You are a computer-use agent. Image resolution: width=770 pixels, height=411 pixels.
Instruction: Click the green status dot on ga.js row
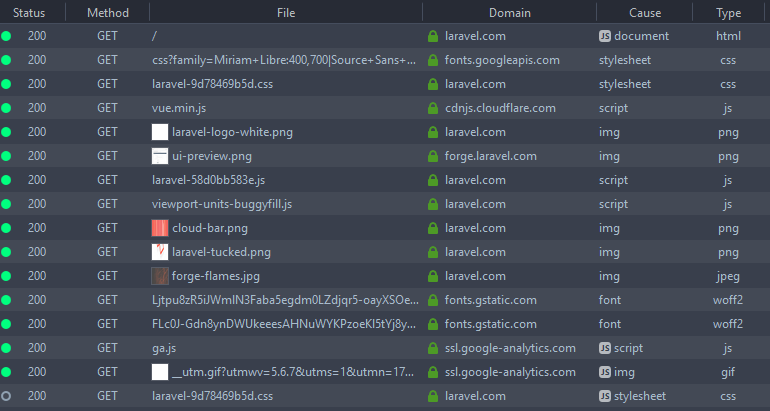6,348
